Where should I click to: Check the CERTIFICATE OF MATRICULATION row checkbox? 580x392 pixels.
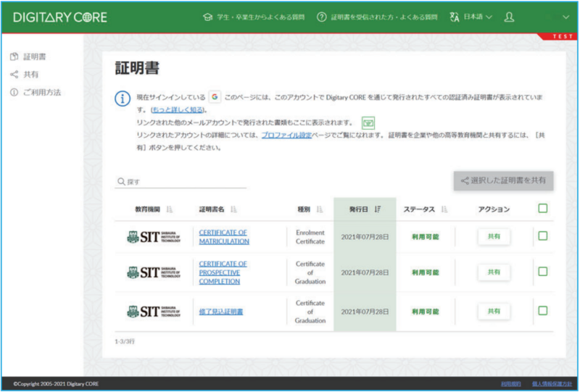[x=543, y=236]
